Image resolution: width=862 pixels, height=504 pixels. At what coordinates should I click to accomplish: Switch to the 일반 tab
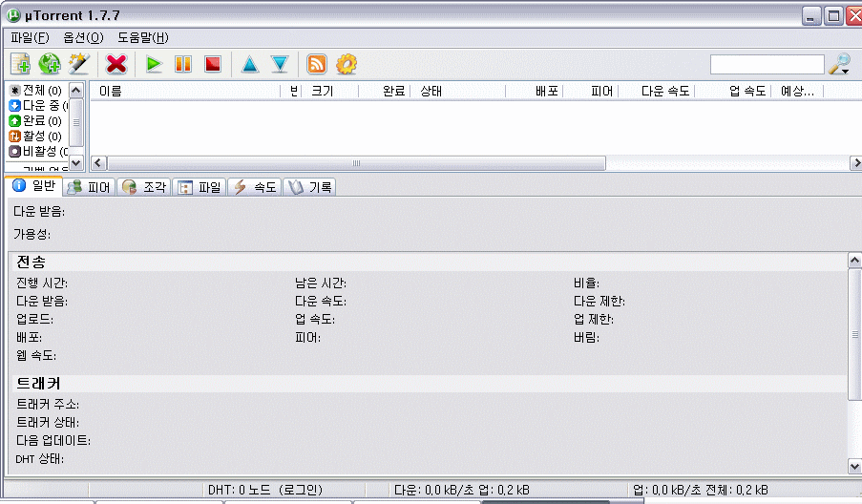tap(35, 186)
